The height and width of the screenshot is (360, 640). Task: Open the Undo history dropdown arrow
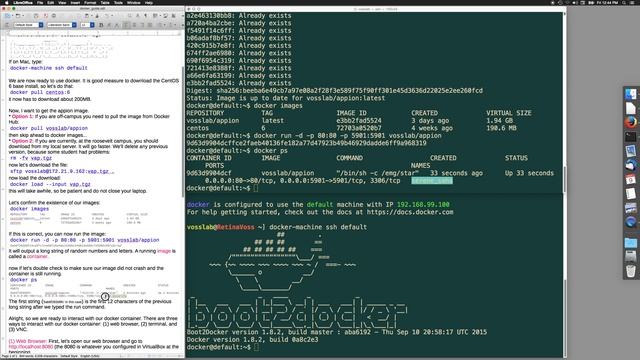point(112,16)
